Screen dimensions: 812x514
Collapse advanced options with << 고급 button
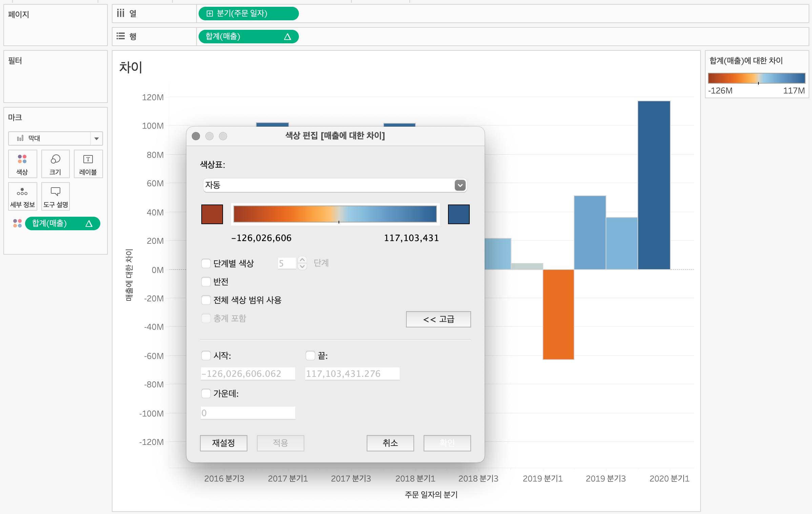coord(438,319)
